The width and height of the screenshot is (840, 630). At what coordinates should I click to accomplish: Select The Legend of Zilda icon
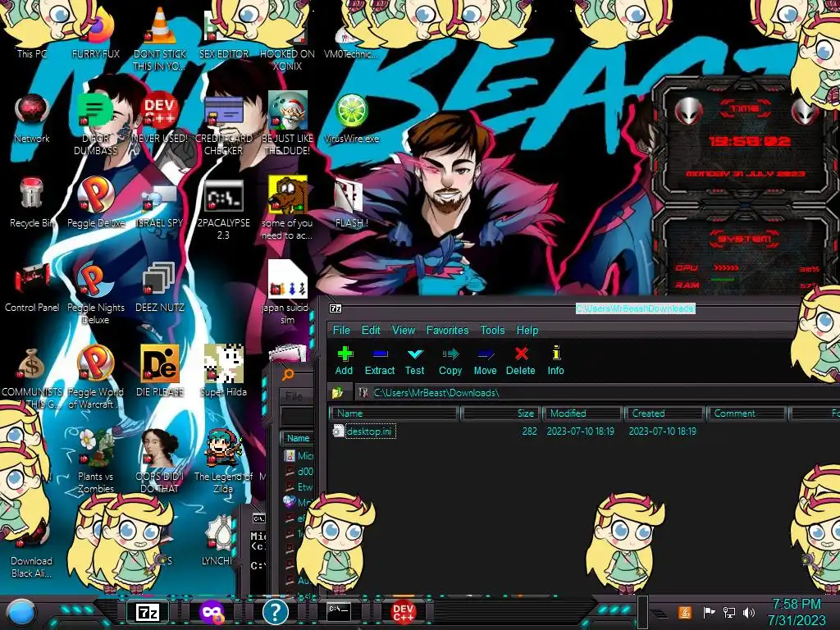point(224,462)
